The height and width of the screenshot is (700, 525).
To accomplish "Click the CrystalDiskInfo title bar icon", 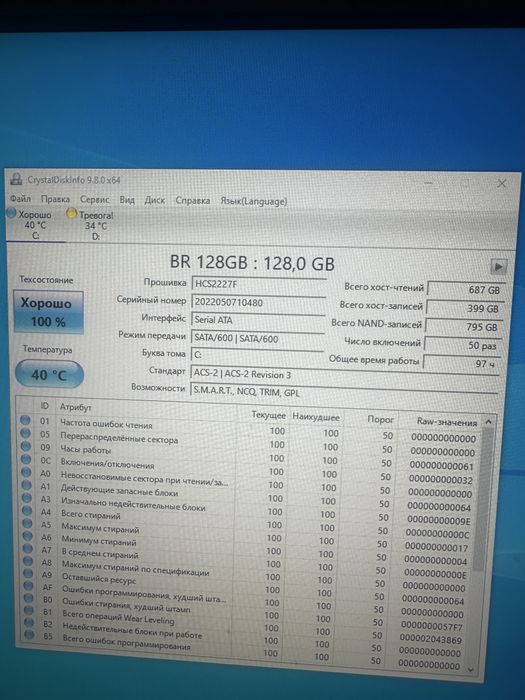I will 17,179.
